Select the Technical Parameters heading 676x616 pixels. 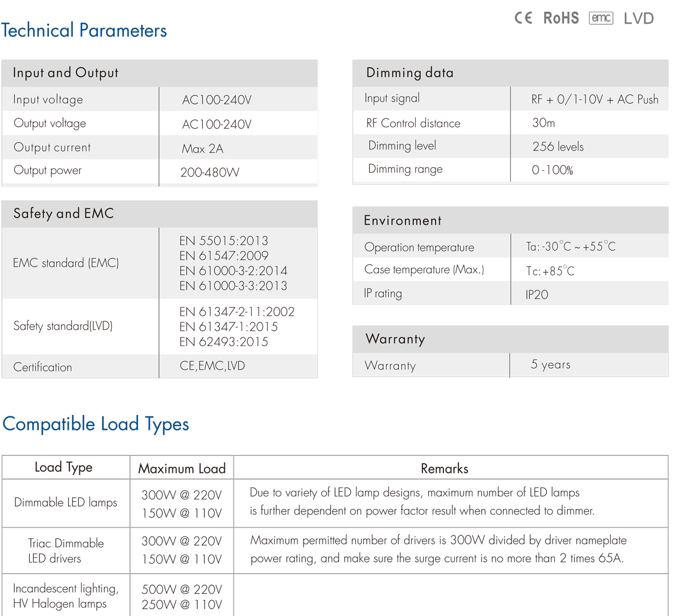pos(84,30)
